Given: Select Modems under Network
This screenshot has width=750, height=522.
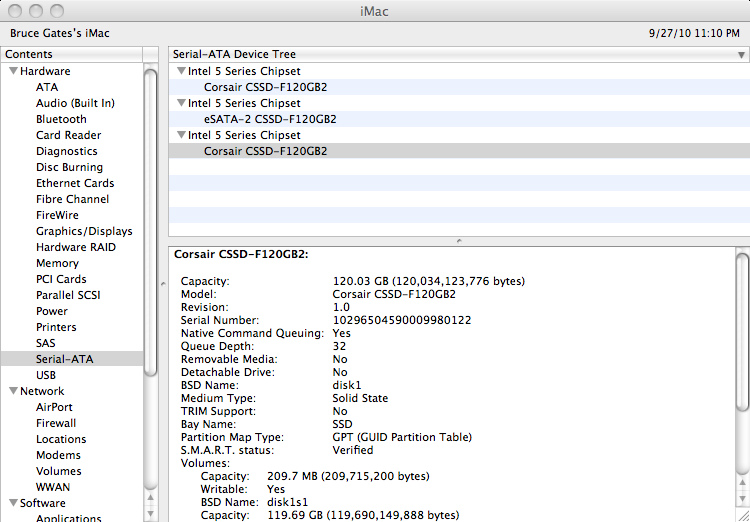Looking at the screenshot, I should pyautogui.click(x=58, y=455).
